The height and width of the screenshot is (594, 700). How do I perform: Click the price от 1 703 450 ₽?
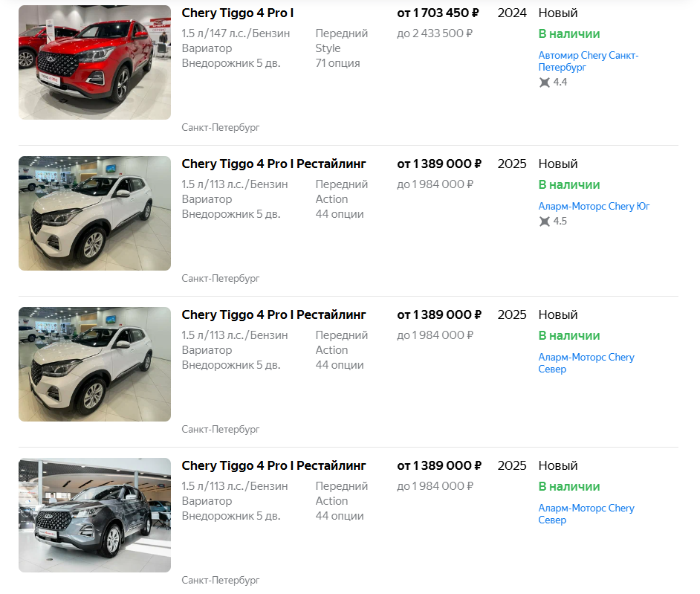click(x=438, y=13)
